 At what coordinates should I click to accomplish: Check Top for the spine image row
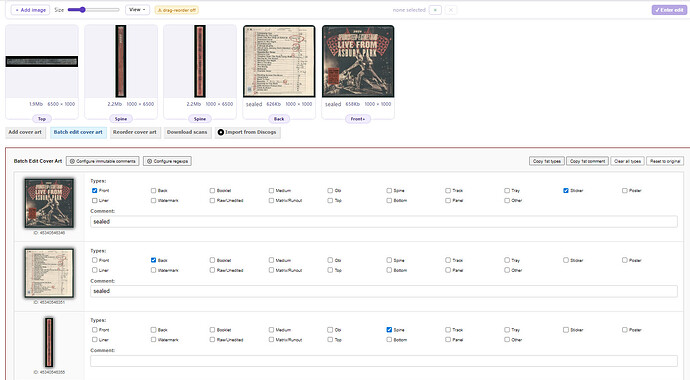pos(330,340)
